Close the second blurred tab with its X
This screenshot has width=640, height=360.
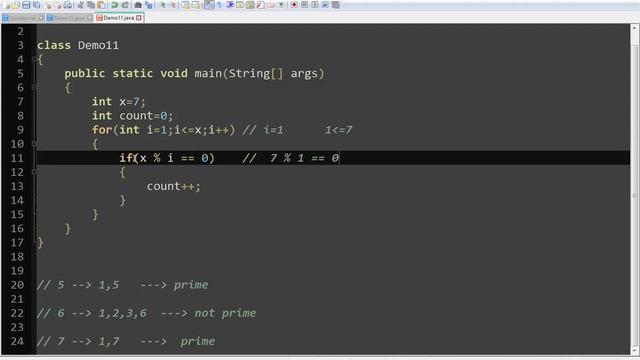[89, 18]
